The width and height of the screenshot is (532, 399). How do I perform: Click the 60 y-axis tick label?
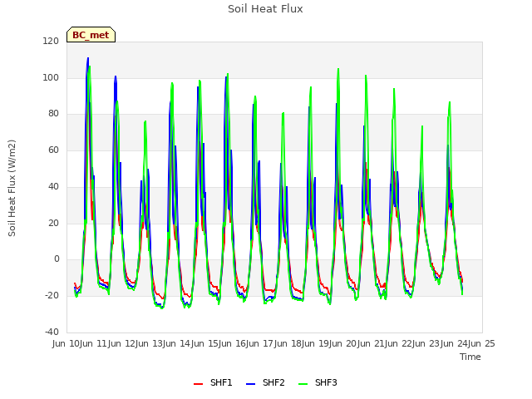tap(53, 150)
